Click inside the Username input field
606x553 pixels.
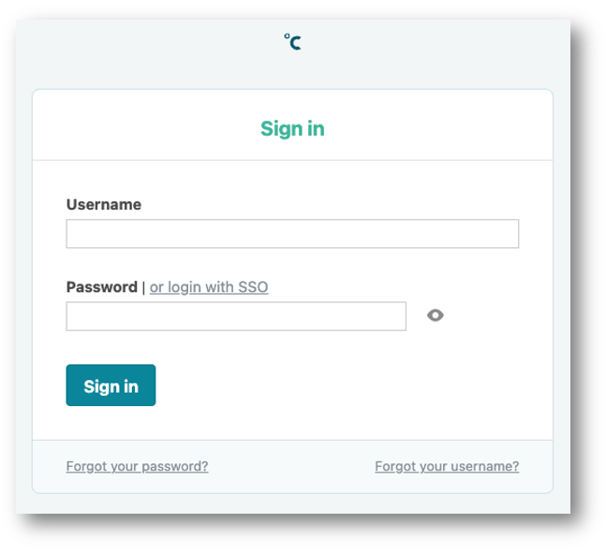click(x=293, y=233)
